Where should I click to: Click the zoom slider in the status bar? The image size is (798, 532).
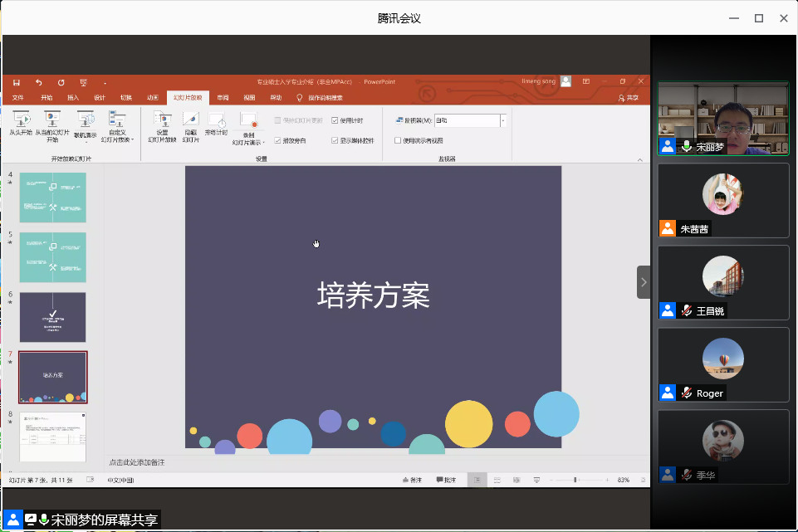pos(575,480)
